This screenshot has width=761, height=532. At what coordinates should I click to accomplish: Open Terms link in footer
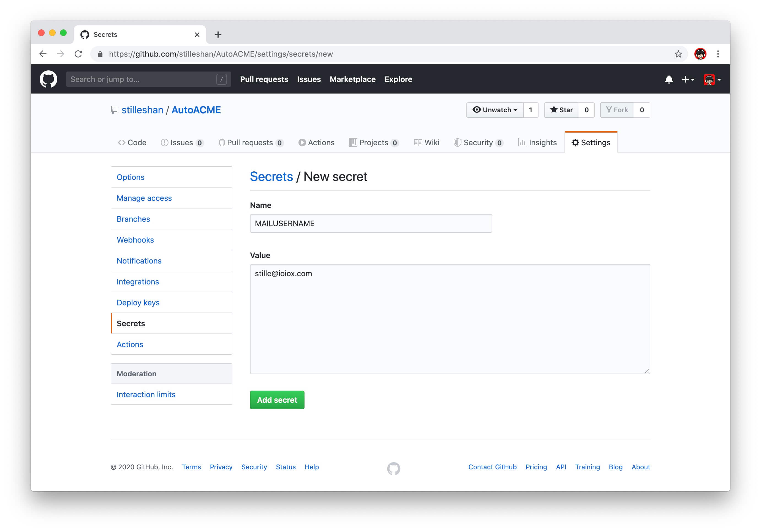pos(191,467)
